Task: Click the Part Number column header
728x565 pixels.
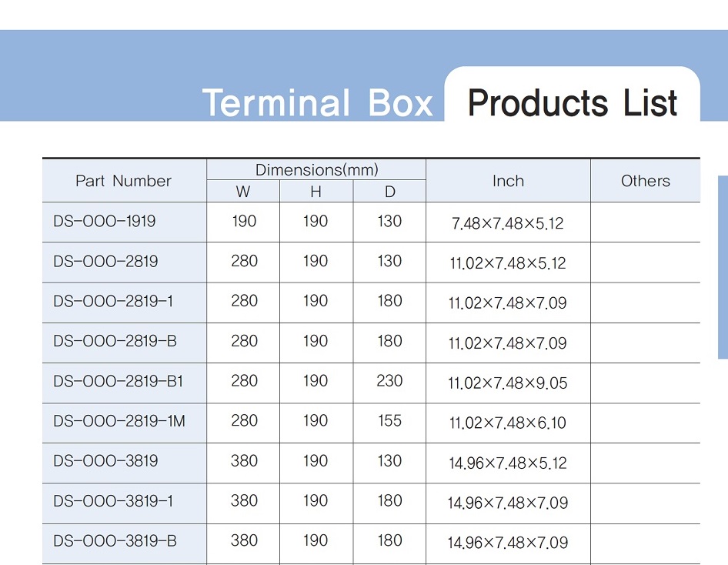Action: [x=123, y=181]
